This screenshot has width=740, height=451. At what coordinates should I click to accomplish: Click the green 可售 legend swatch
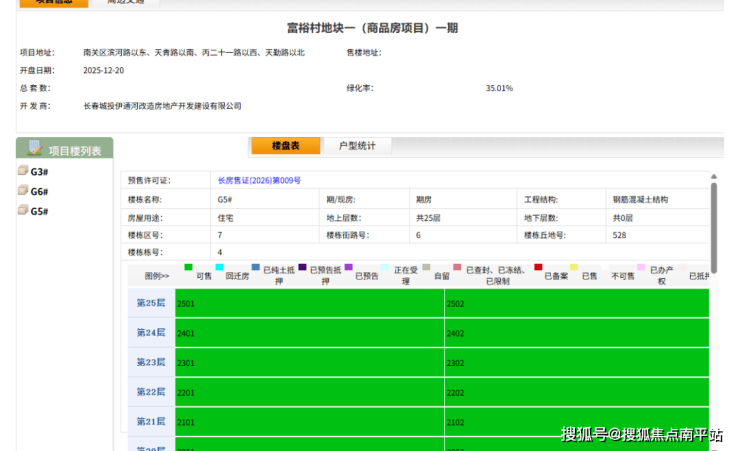click(188, 268)
